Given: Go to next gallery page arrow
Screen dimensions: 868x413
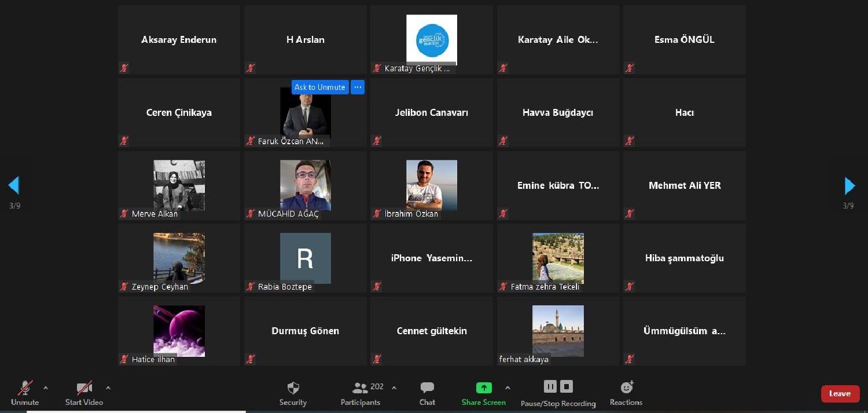Looking at the screenshot, I should pyautogui.click(x=849, y=185).
